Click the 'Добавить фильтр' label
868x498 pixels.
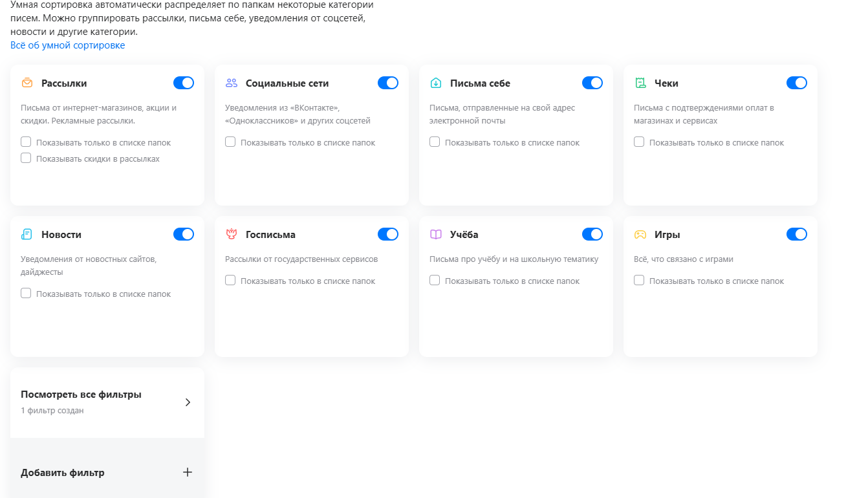63,473
